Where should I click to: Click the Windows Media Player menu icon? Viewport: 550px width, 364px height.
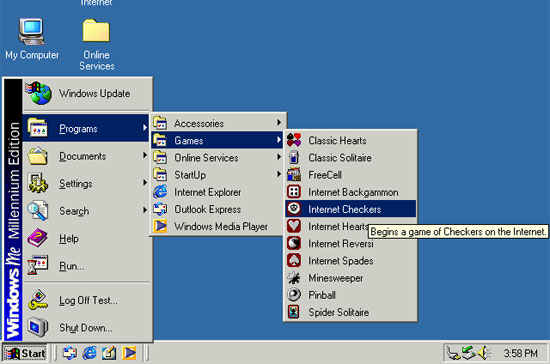[x=160, y=226]
